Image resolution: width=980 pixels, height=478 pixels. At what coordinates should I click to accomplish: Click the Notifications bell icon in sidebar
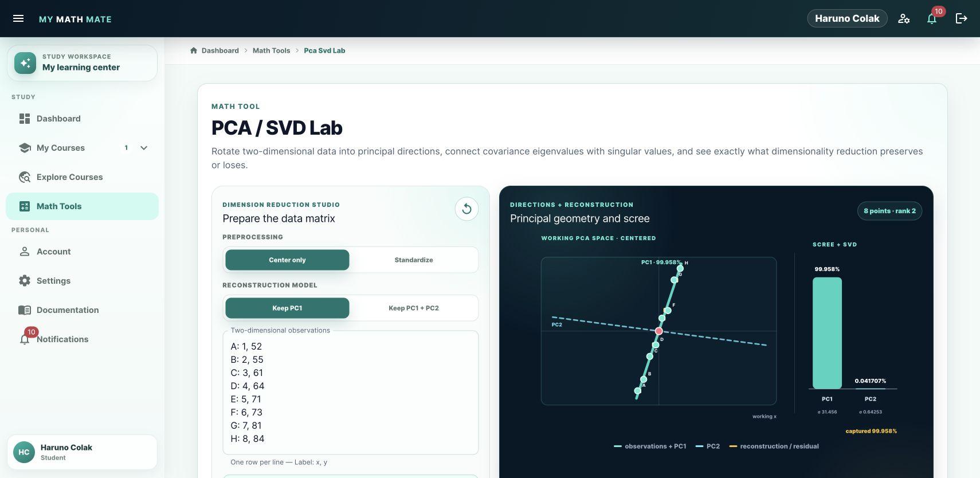click(x=25, y=339)
